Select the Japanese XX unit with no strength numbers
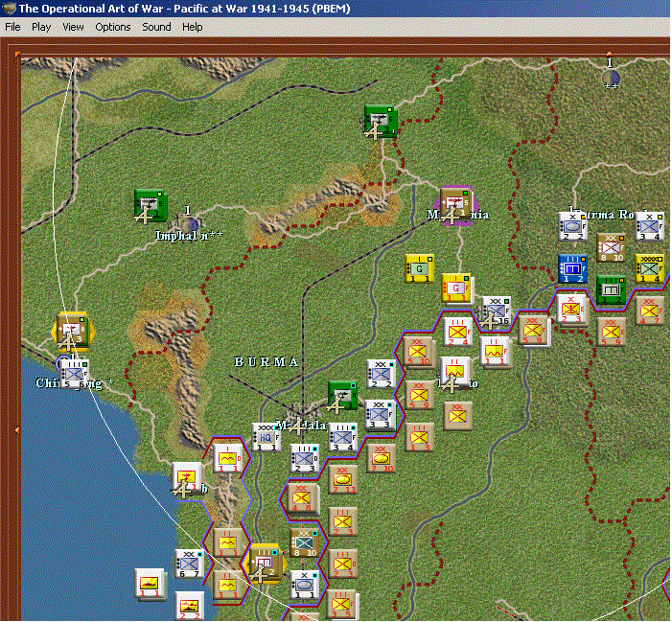 pyautogui.click(x=457, y=416)
